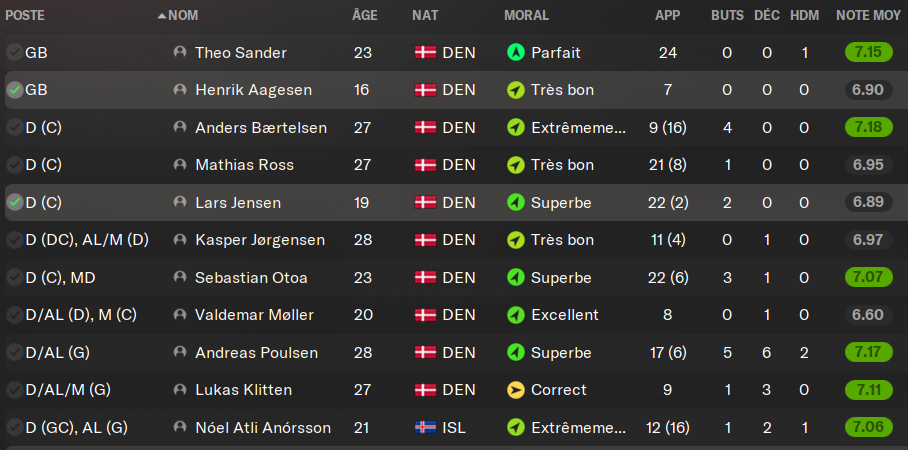Click Nóel Atli Anórsson's Iceland flag
Screen dimensions: 908x450
point(425,428)
